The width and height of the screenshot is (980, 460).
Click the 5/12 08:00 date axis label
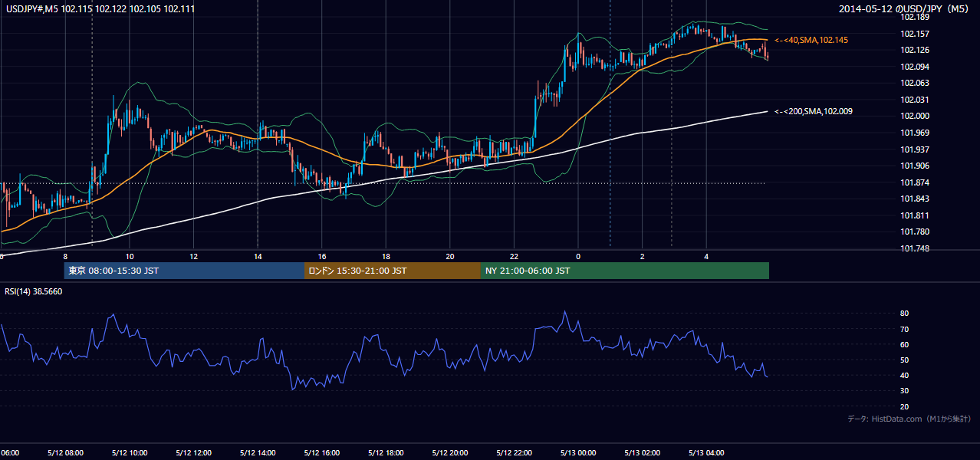point(65,453)
